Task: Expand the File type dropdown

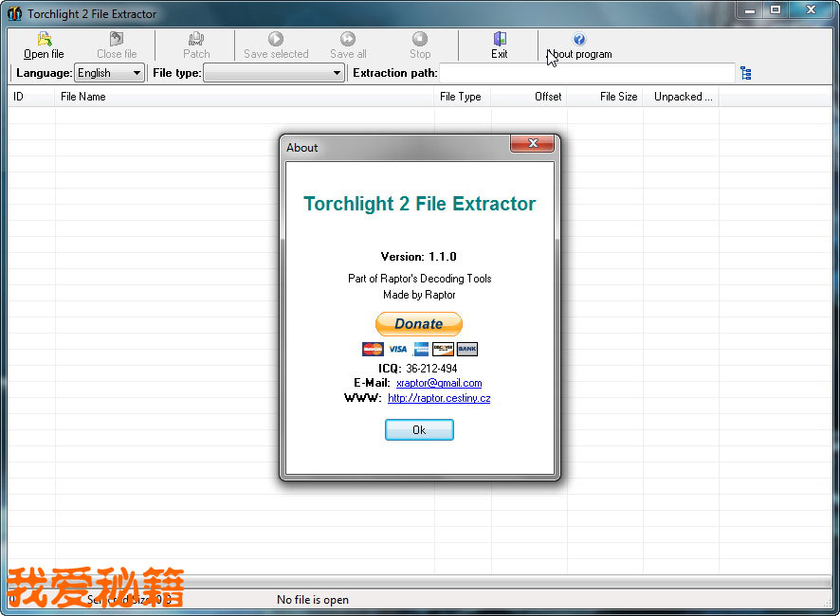Action: 337,73
